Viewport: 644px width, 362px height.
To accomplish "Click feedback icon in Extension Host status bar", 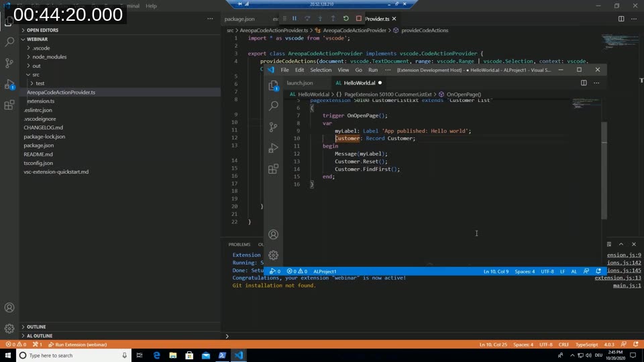I will (586, 271).
